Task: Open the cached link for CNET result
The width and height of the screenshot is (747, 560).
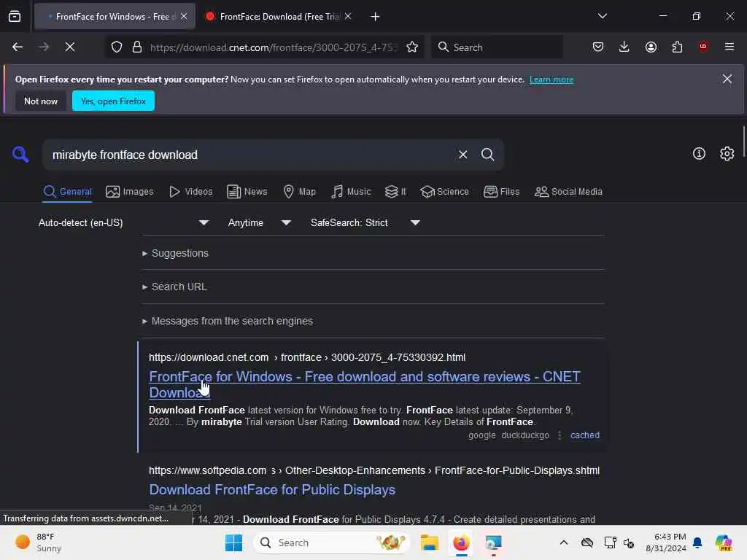Action: 585,435
